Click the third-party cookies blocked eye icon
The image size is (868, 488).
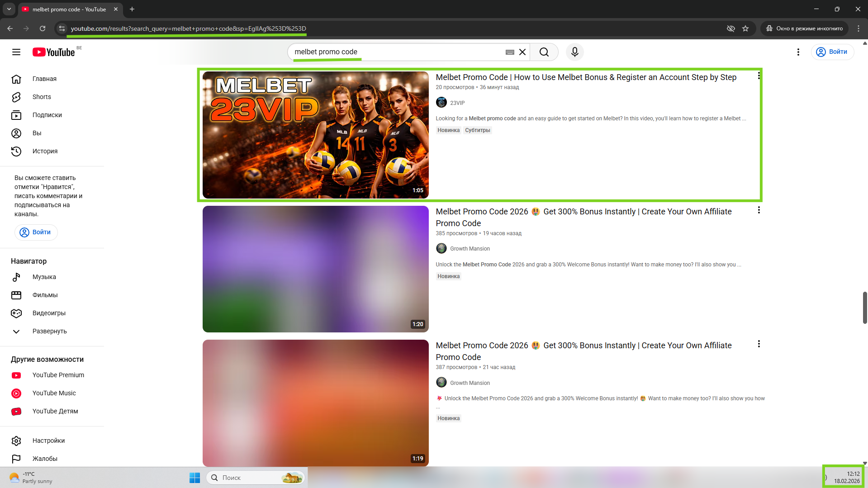(x=730, y=28)
